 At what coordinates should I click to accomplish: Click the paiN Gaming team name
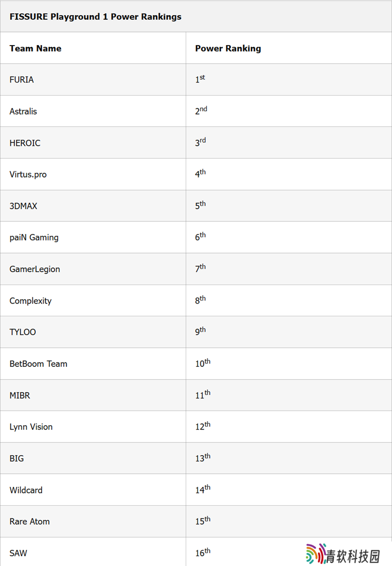point(34,237)
